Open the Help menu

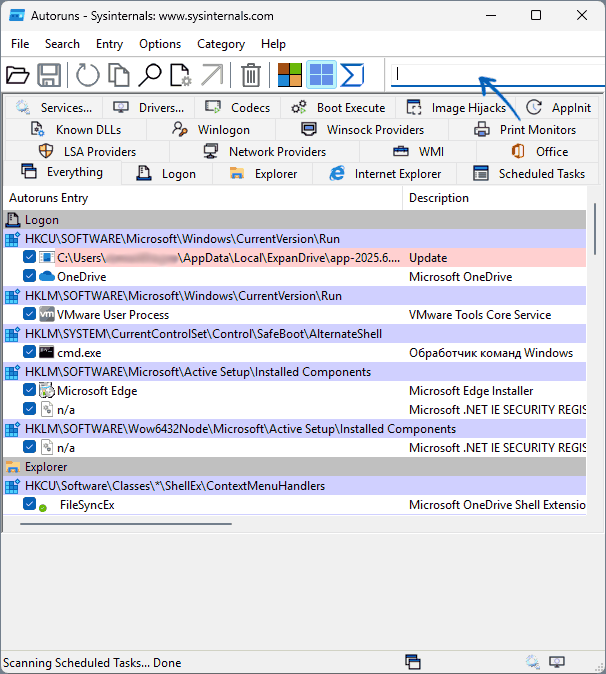click(273, 44)
